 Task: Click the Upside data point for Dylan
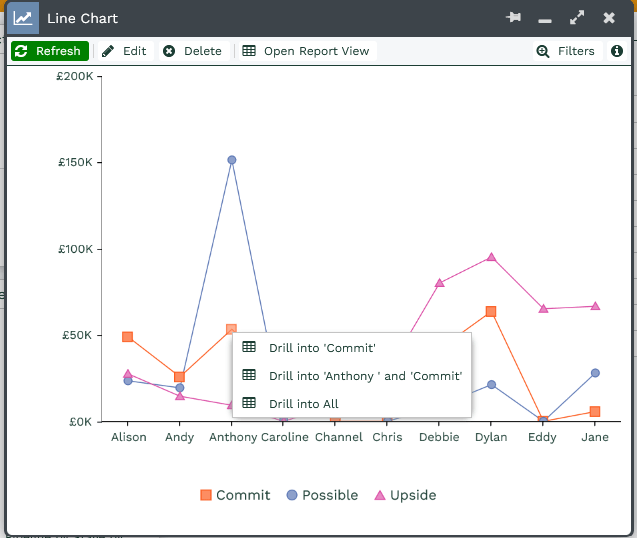point(491,257)
